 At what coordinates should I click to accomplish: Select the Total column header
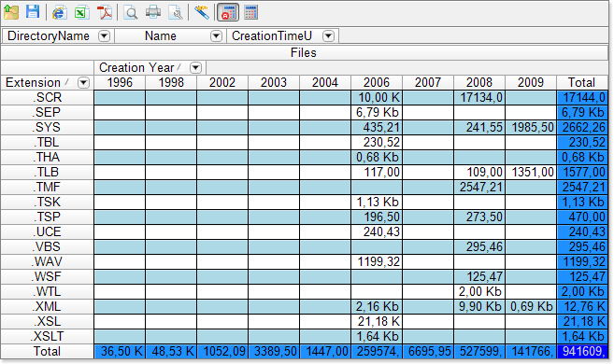click(x=582, y=82)
